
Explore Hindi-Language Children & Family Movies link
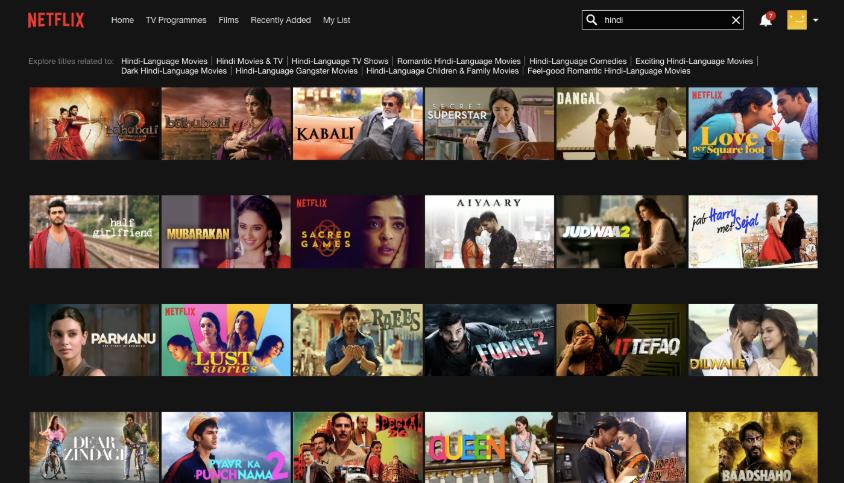[x=442, y=71]
